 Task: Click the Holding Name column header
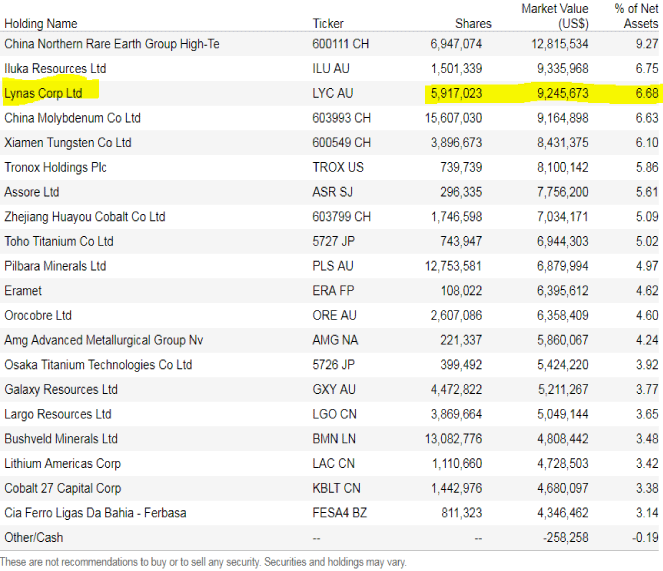point(41,23)
